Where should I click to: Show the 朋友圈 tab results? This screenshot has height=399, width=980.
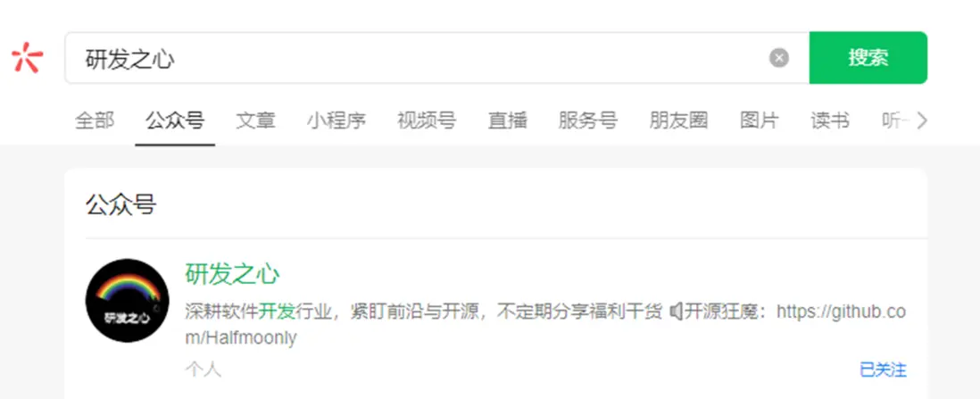[x=678, y=121]
